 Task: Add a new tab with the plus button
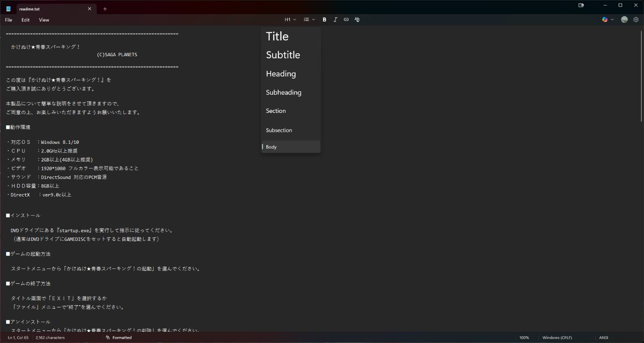point(105,9)
